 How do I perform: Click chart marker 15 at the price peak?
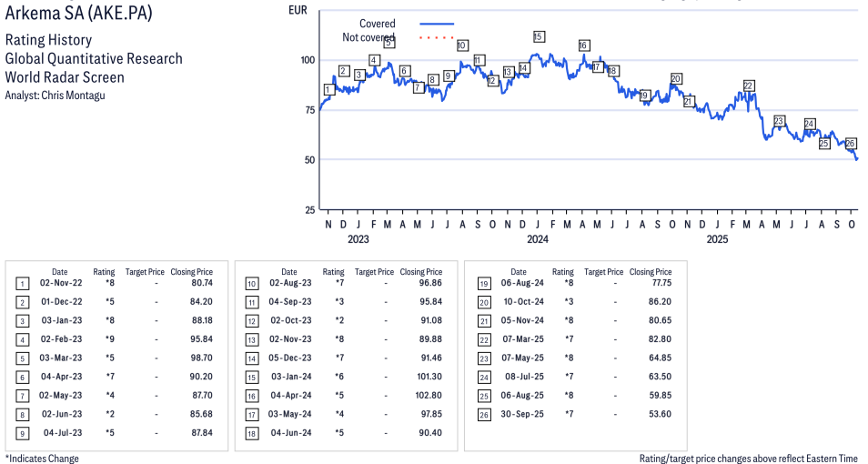point(539,36)
